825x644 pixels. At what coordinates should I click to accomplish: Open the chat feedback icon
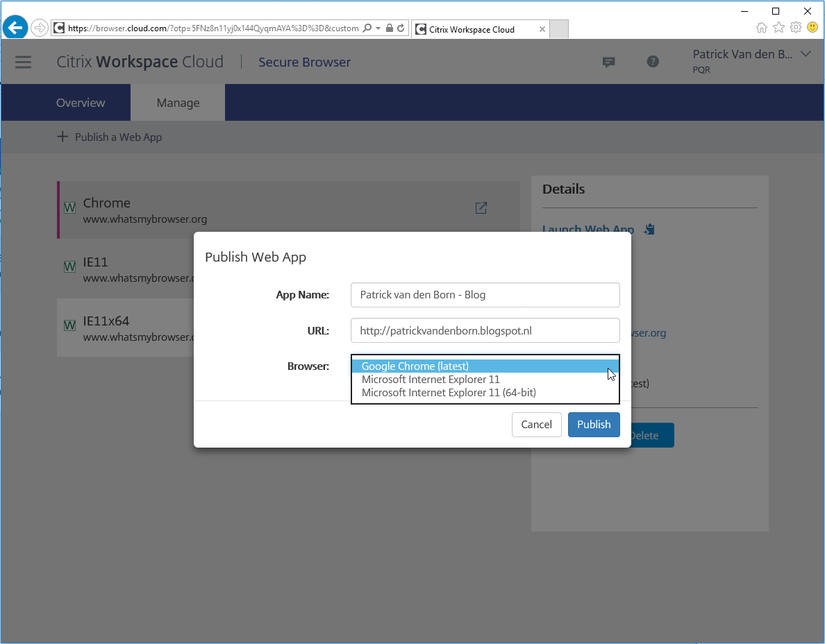click(x=609, y=62)
